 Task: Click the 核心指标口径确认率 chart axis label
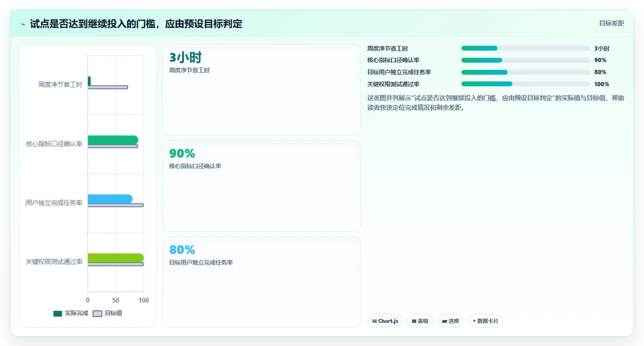click(x=54, y=144)
